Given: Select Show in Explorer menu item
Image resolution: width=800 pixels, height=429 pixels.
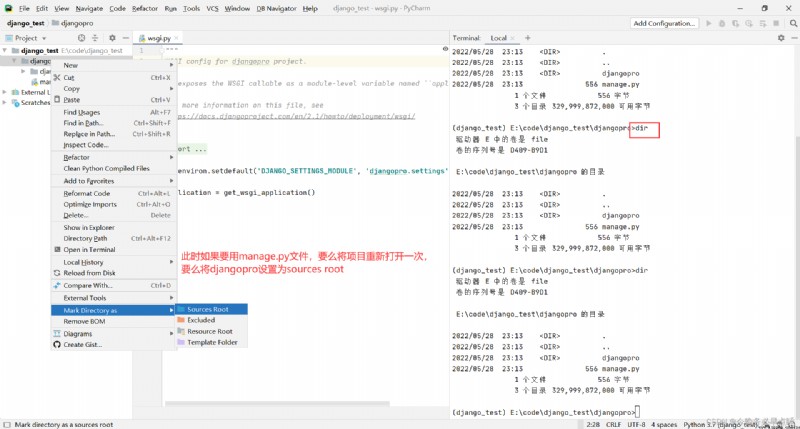Looking at the screenshot, I should pyautogui.click(x=113, y=228).
